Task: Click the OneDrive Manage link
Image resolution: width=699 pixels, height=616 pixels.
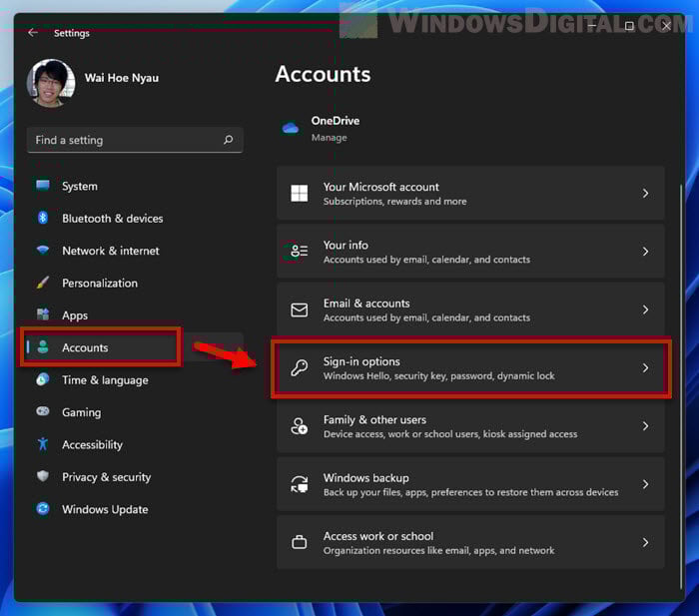Action: click(329, 138)
